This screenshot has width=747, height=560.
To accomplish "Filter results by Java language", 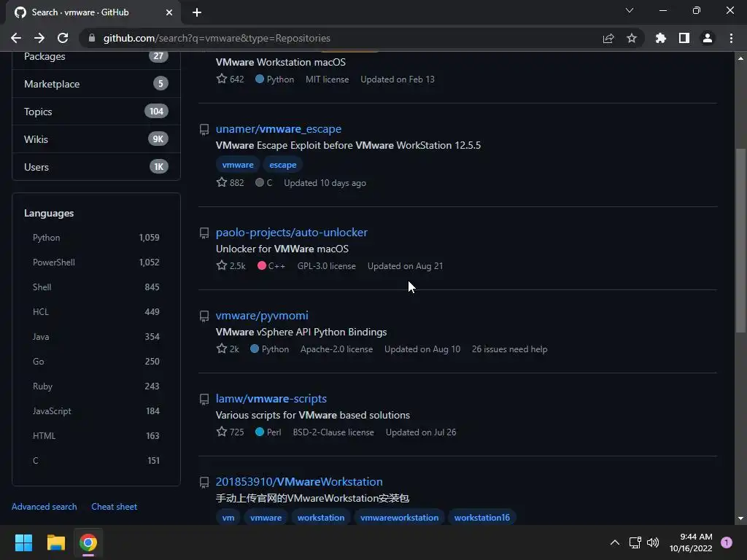I will (x=96, y=337).
